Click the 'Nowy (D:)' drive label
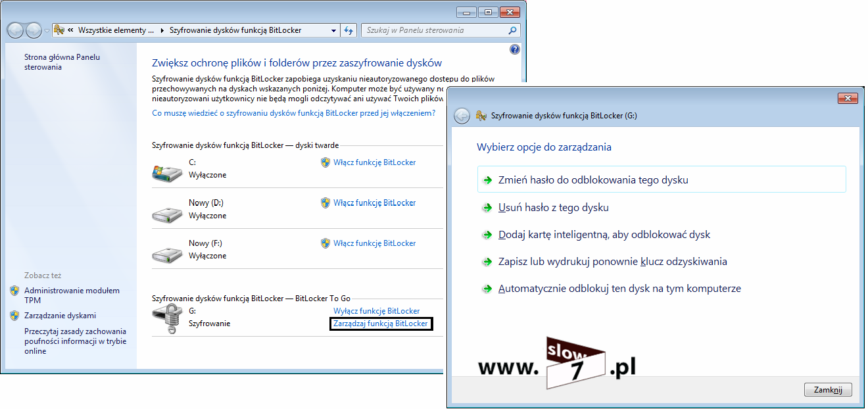Image resolution: width=868 pixels, height=409 pixels. point(206,203)
